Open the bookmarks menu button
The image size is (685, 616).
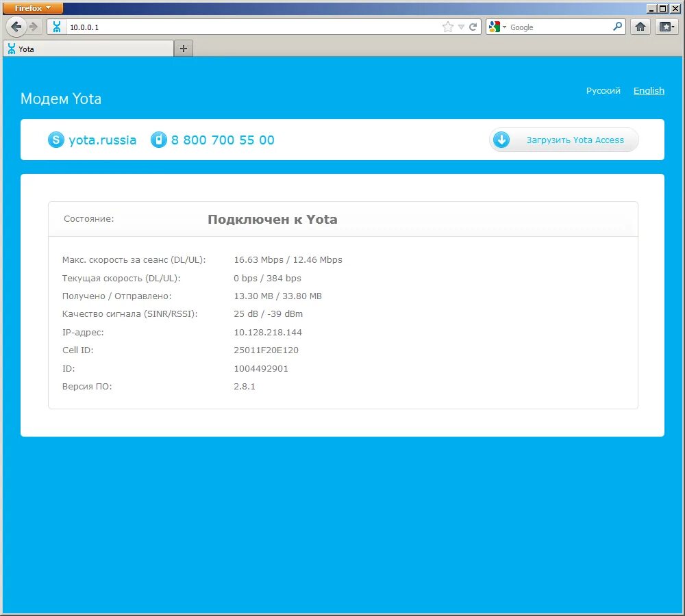coord(667,27)
